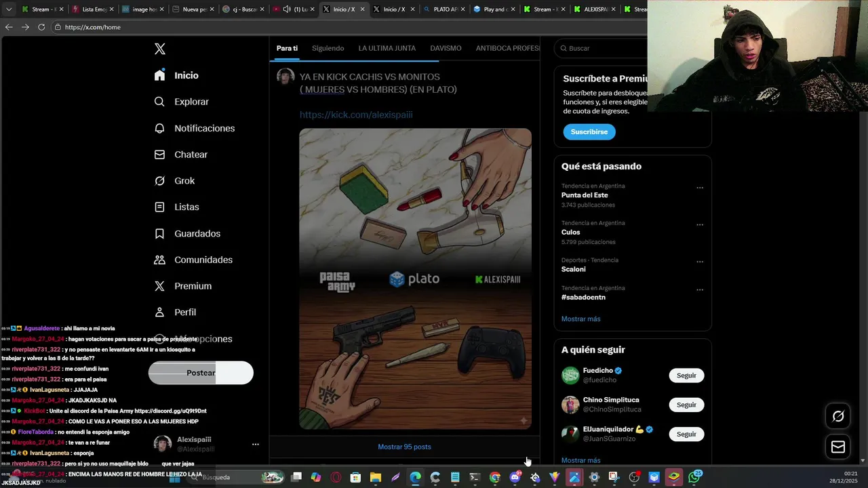The height and width of the screenshot is (488, 868).
Task: Open #sabadoentn trending topic
Action: pyautogui.click(x=583, y=297)
